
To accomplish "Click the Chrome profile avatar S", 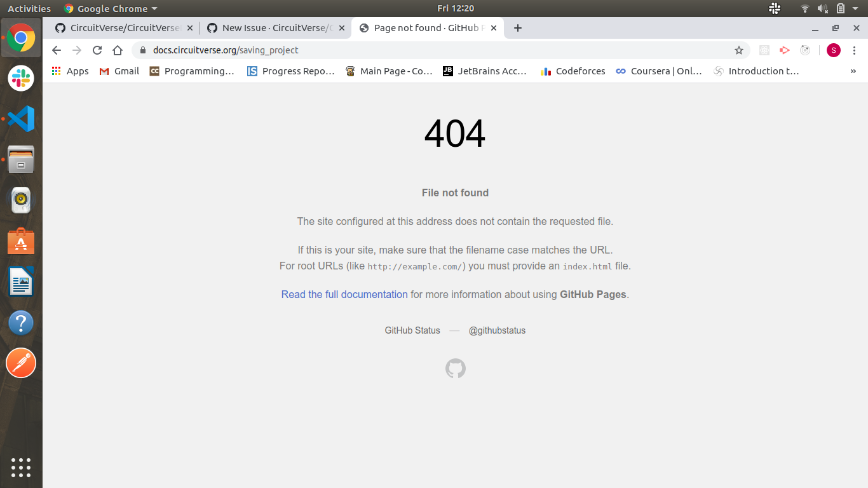I will pyautogui.click(x=833, y=50).
